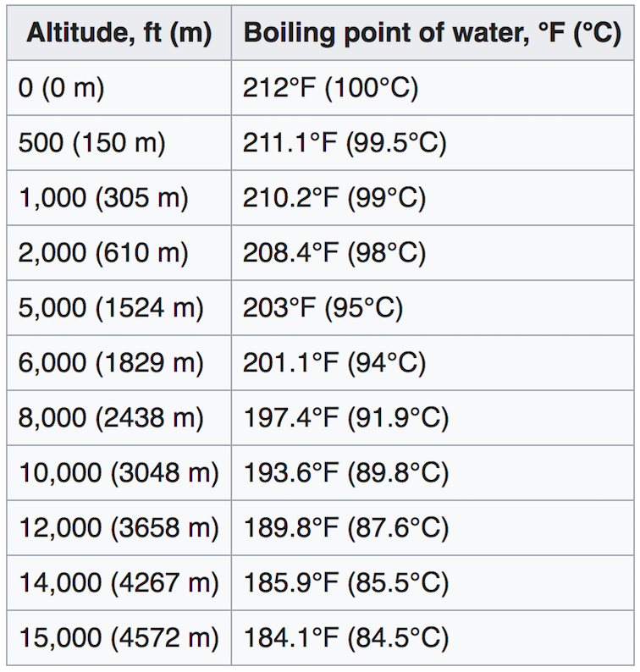This screenshot has height=672, width=640.
Task: Click the 184.1°F (84.5°C) cell
Action: pos(345,638)
